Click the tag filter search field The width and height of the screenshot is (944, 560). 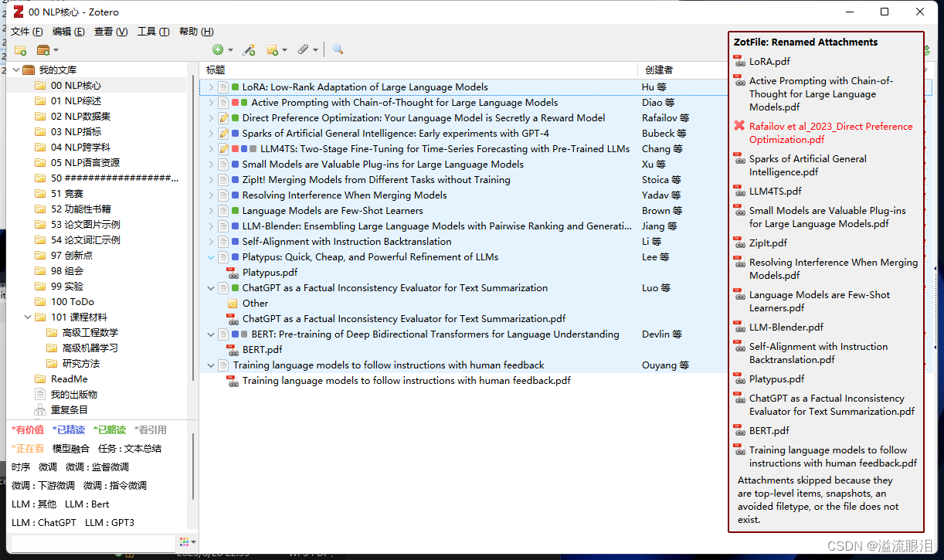point(93,543)
